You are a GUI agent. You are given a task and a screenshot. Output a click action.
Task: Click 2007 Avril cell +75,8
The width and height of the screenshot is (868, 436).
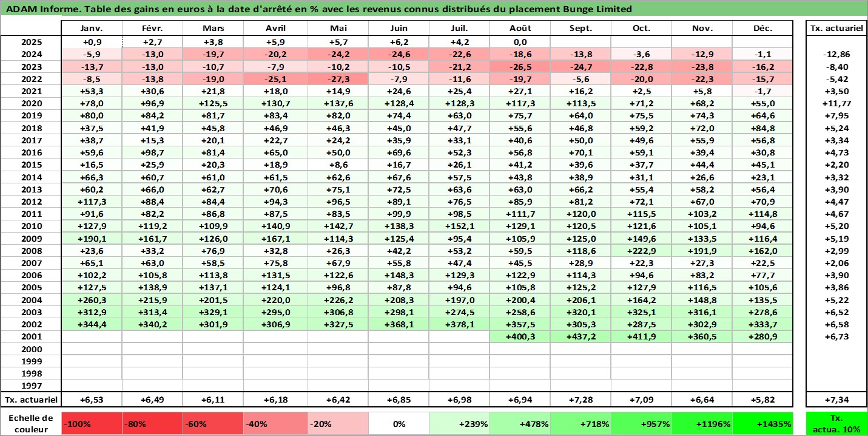click(x=275, y=263)
